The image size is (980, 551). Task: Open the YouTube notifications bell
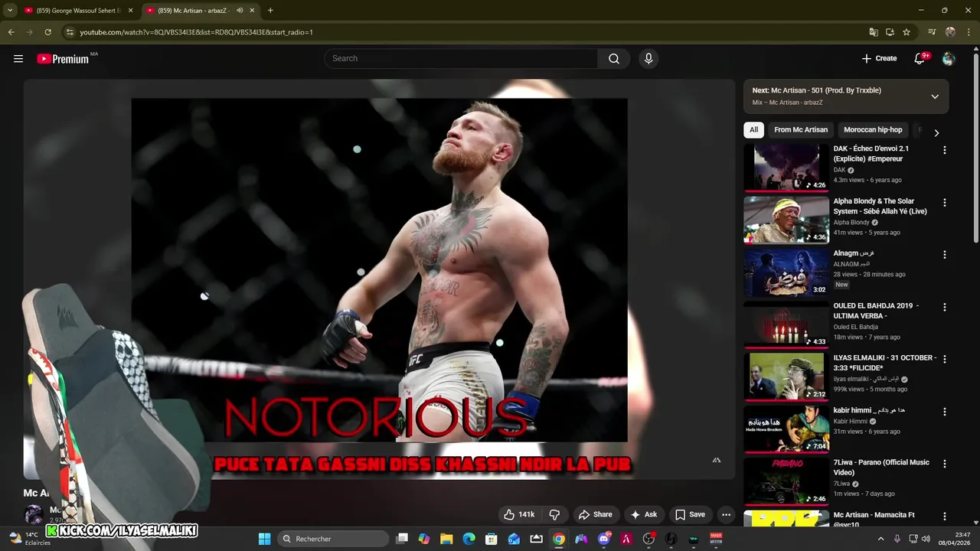(920, 58)
